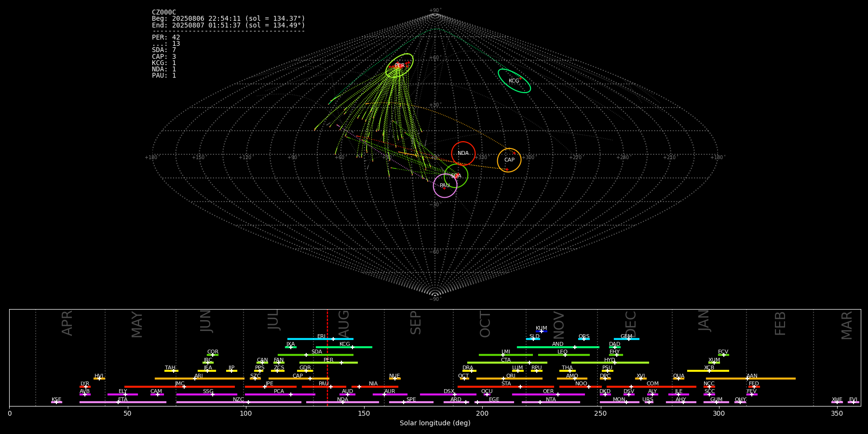Click the pink NTA bar in timeline
The width and height of the screenshot is (868, 434).
point(551,402)
